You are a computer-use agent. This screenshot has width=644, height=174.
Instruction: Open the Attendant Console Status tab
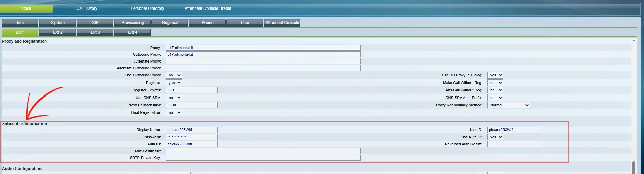point(208,8)
